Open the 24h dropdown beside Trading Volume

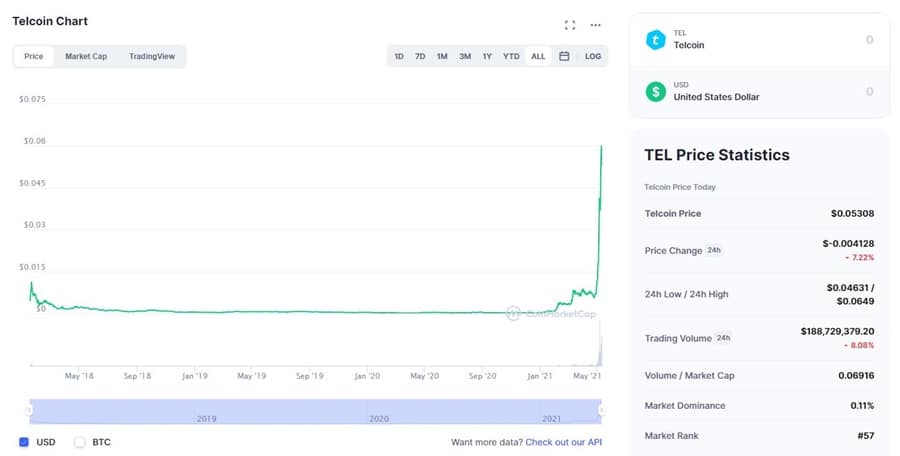point(723,338)
